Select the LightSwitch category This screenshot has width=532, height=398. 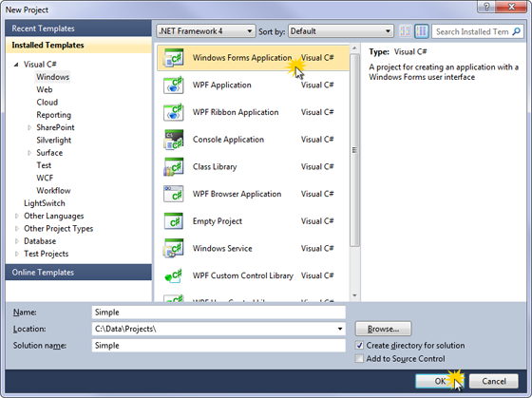tap(44, 203)
